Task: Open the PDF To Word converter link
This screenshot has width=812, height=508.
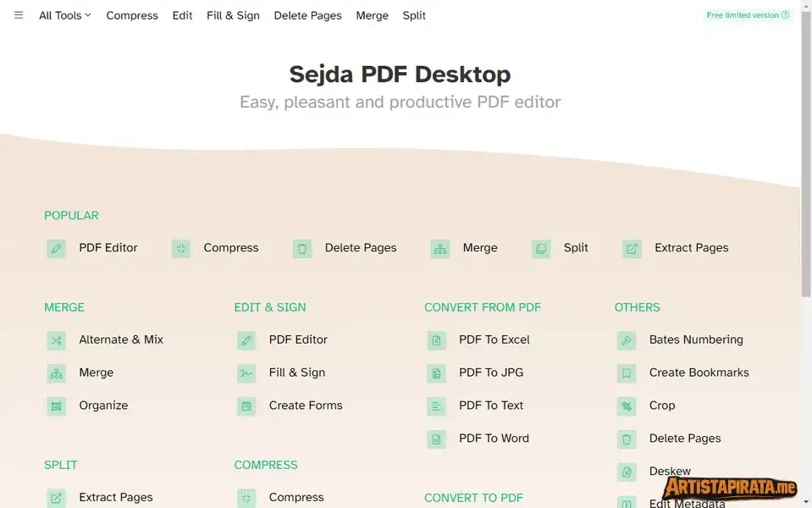Action: click(x=493, y=439)
